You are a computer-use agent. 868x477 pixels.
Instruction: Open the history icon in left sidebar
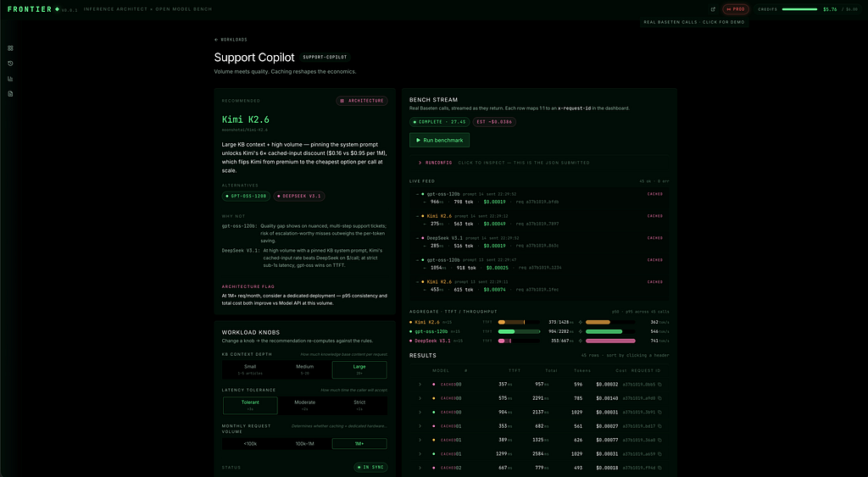coord(10,64)
